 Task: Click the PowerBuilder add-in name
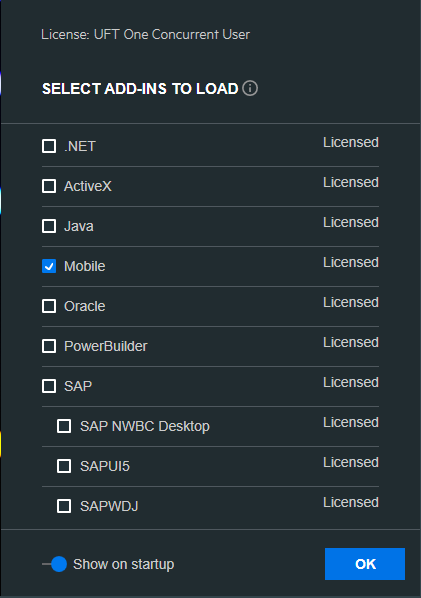106,346
